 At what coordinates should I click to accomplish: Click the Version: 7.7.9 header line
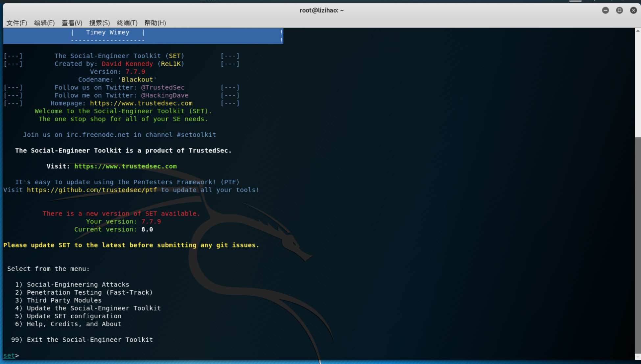coord(118,72)
